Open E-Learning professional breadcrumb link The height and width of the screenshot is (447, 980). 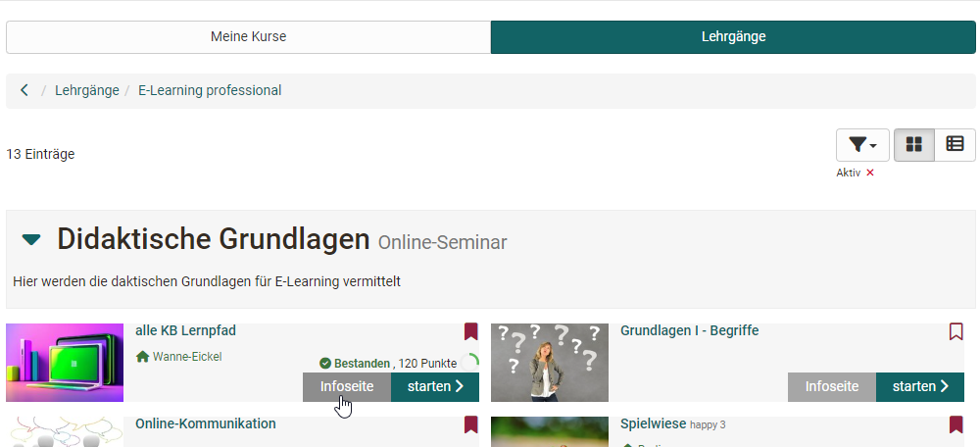pyautogui.click(x=210, y=90)
